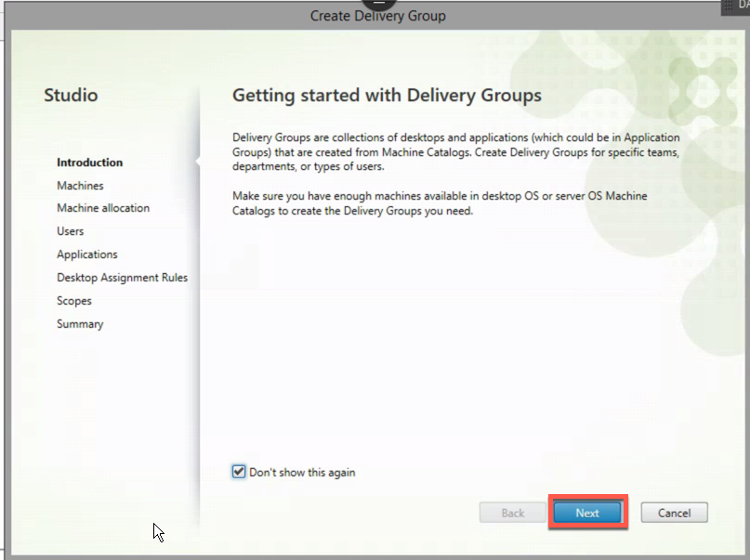Click the Next button
Screen dimensions: 750x560
(x=587, y=513)
